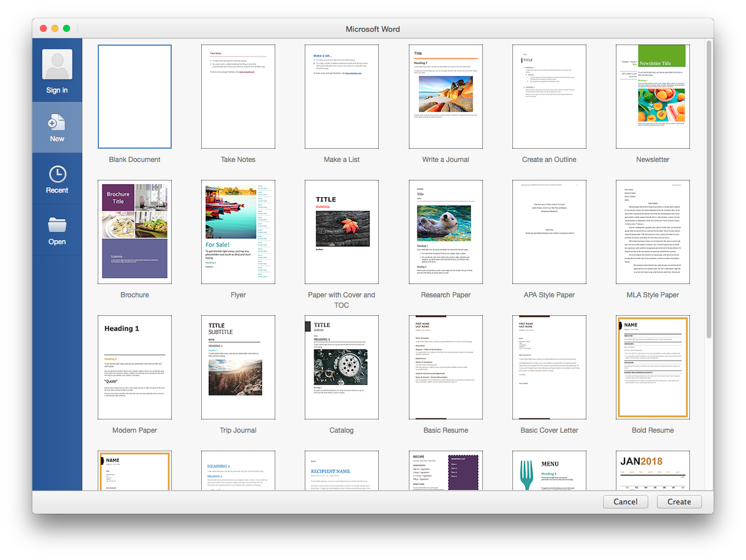Click the Create button

coord(679,502)
